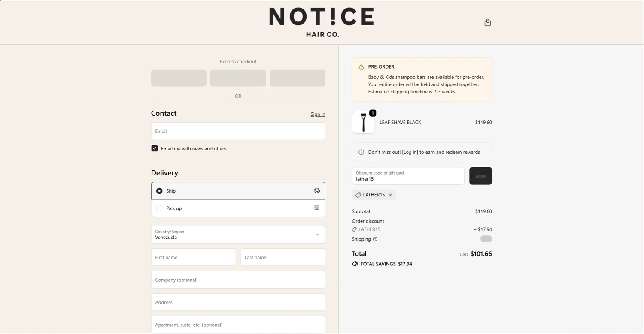Focus the Company (optional) field
644x334 pixels.
click(238, 280)
